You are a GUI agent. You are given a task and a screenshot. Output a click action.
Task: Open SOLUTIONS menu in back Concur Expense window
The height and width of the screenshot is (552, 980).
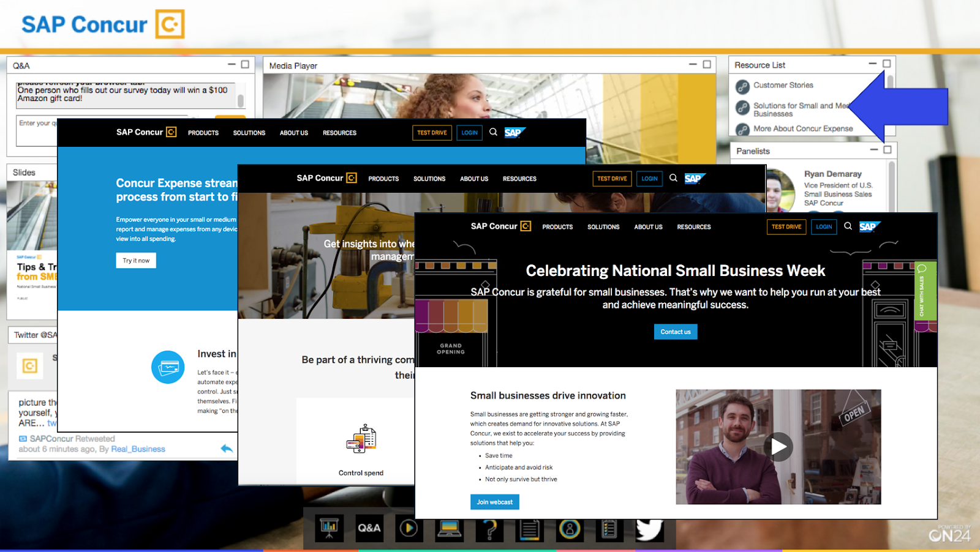(249, 133)
